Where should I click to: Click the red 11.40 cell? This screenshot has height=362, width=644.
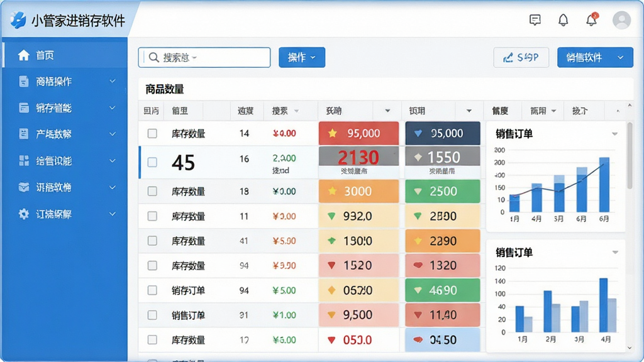click(442, 315)
